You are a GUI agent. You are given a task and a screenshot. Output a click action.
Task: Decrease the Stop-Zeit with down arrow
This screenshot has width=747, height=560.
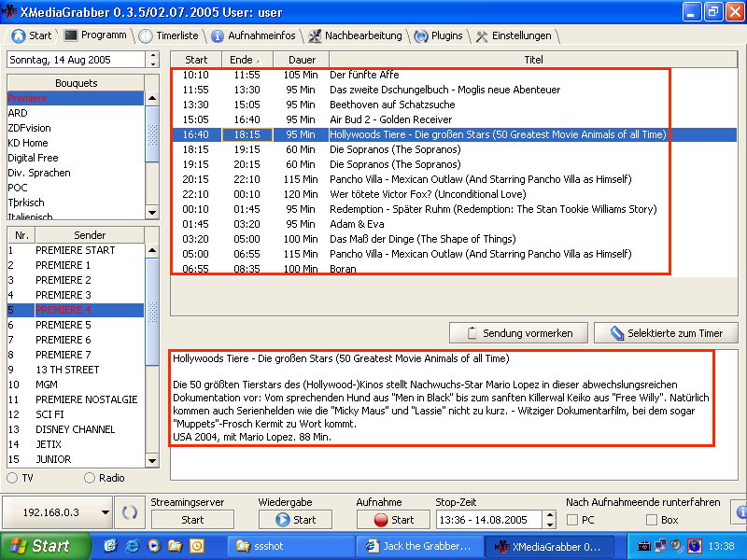[550, 524]
